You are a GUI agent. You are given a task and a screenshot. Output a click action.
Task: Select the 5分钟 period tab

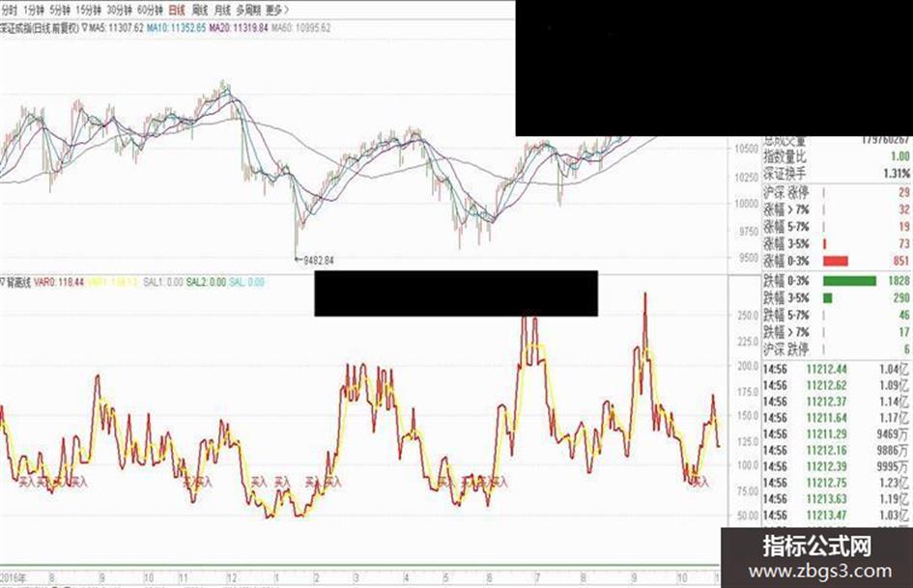59,10
